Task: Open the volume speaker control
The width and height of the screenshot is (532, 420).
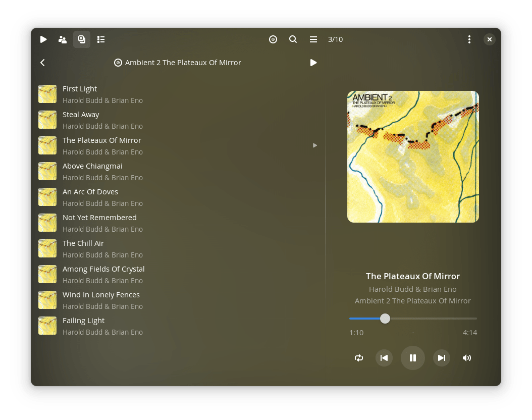Action: point(467,358)
